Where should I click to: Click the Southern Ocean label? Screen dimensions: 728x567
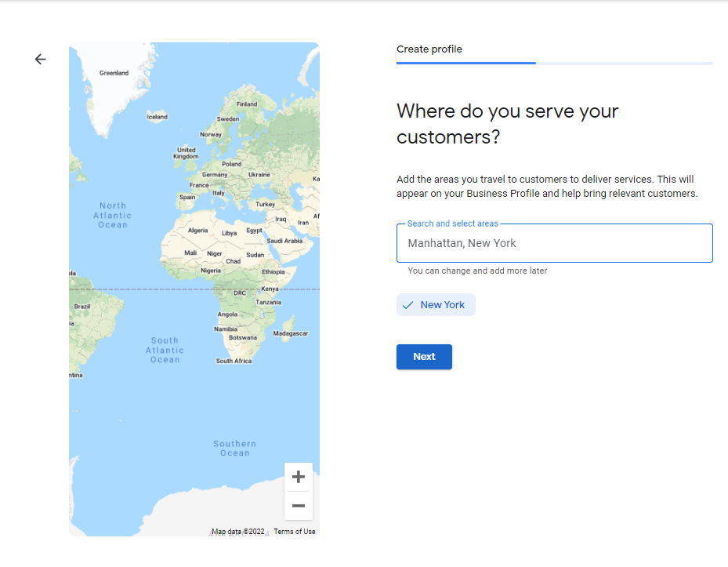pyautogui.click(x=234, y=448)
